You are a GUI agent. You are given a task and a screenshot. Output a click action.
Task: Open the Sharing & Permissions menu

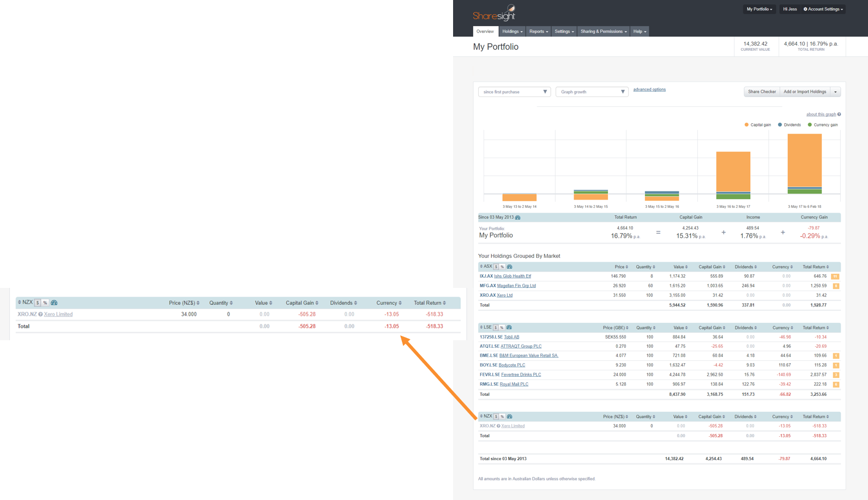coord(603,32)
